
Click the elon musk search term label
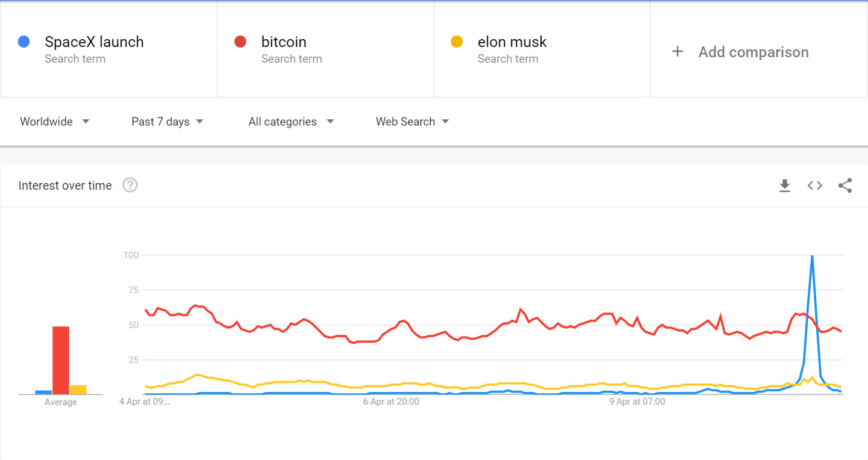click(512, 42)
